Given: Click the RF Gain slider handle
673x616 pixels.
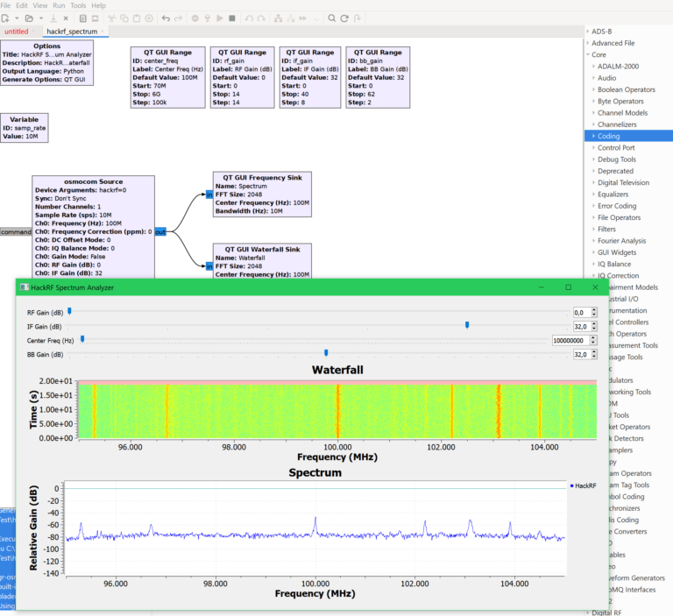Looking at the screenshot, I should coord(69,311).
